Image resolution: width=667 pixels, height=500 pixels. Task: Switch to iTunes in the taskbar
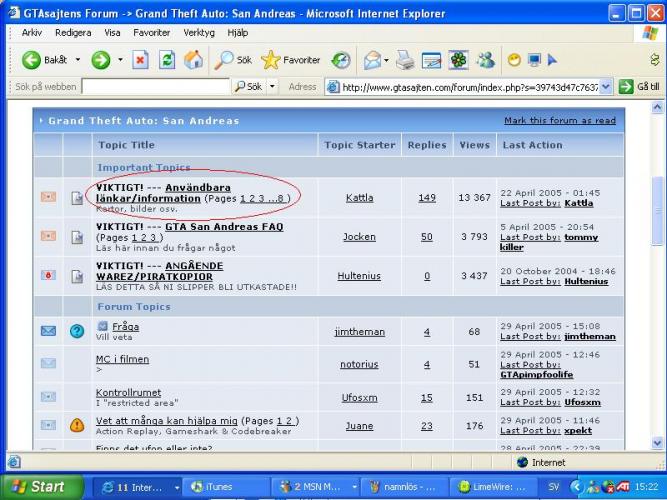pyautogui.click(x=218, y=487)
